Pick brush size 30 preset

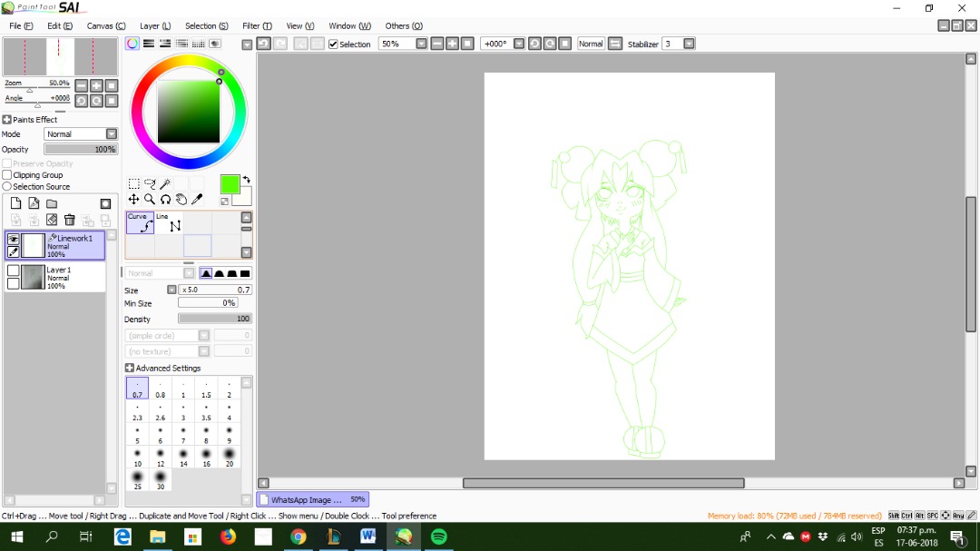coord(161,480)
